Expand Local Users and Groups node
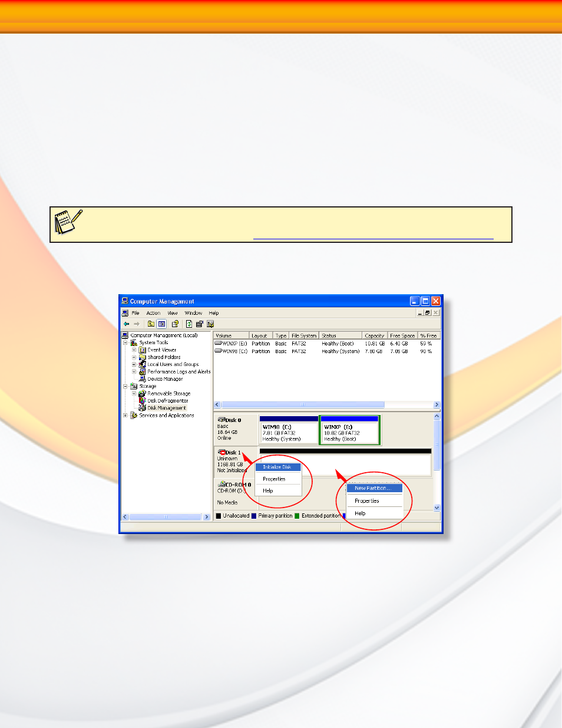The height and width of the screenshot is (728, 562). (134, 364)
